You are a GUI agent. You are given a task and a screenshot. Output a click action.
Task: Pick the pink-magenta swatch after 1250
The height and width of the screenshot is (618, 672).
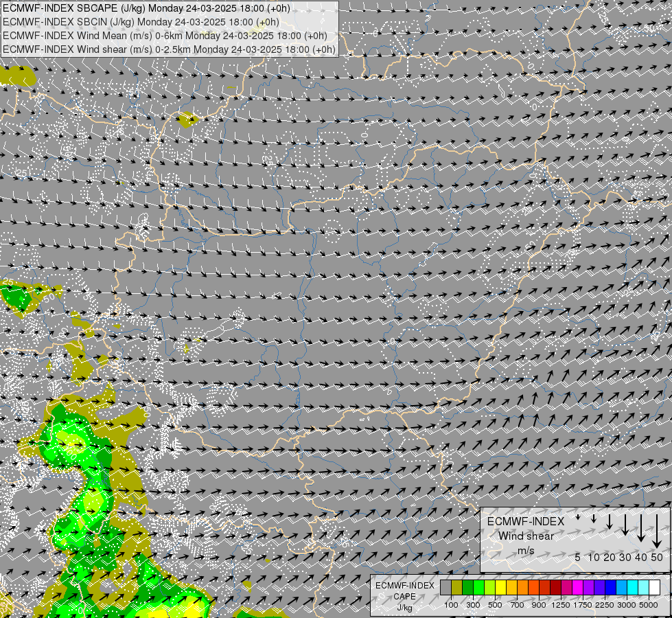pyautogui.click(x=566, y=588)
